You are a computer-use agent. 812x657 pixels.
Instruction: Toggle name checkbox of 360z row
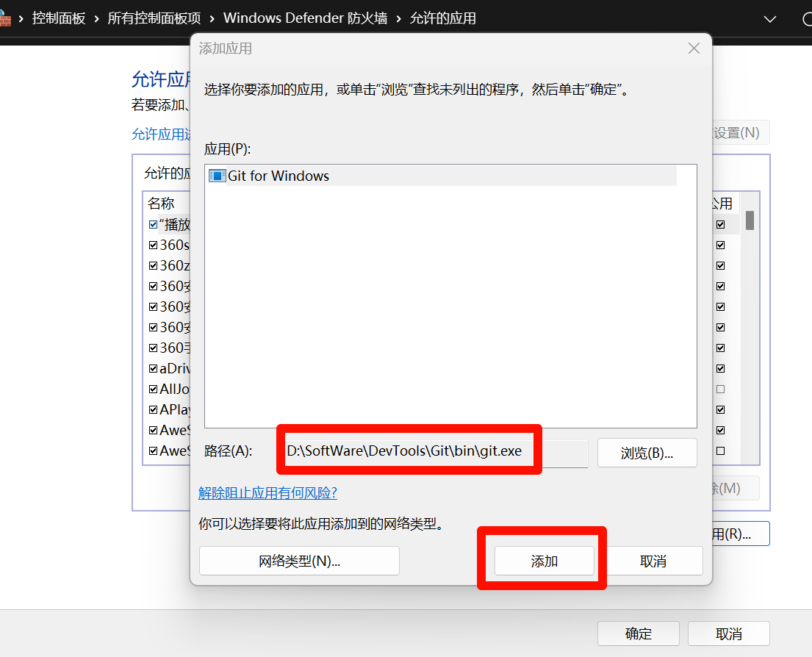(x=153, y=265)
